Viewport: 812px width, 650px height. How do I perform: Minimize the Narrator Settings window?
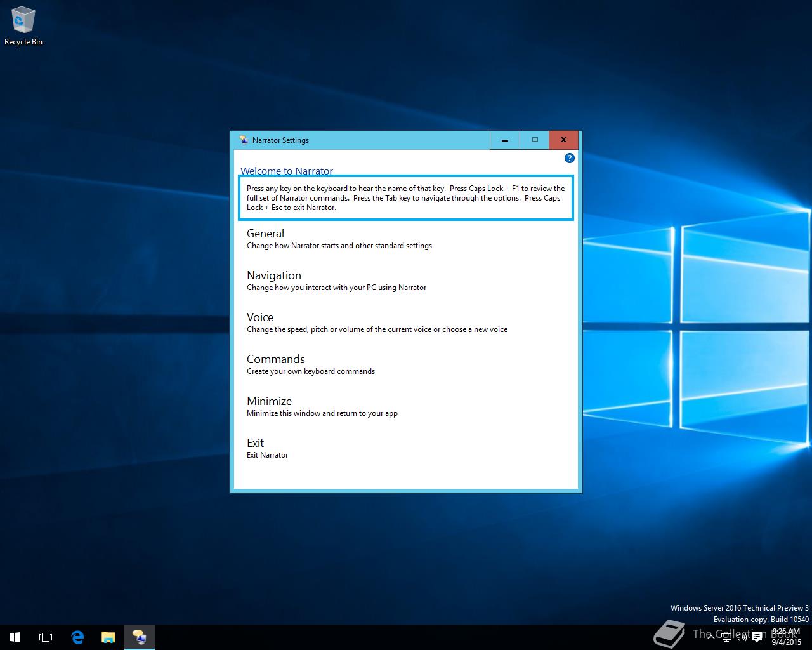tap(505, 140)
